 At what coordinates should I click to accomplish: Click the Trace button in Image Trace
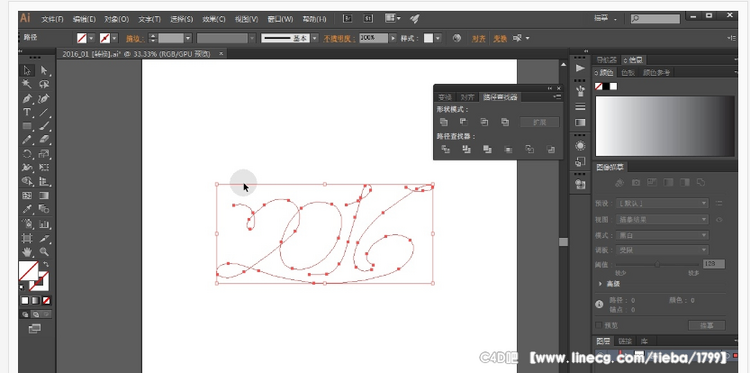point(706,326)
